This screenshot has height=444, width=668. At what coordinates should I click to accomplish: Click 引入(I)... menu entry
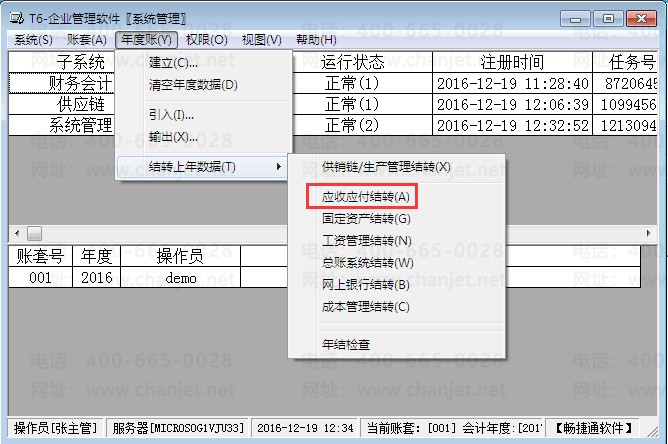pos(171,114)
